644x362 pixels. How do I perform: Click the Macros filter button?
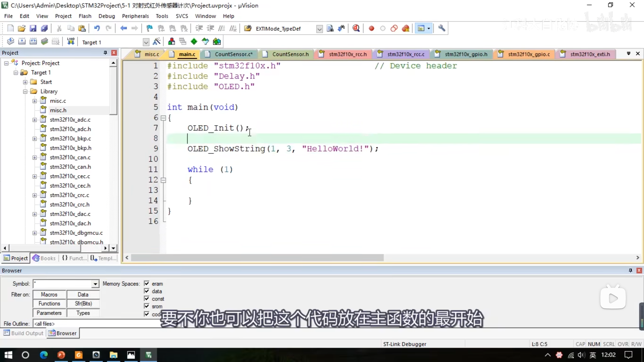(x=49, y=294)
